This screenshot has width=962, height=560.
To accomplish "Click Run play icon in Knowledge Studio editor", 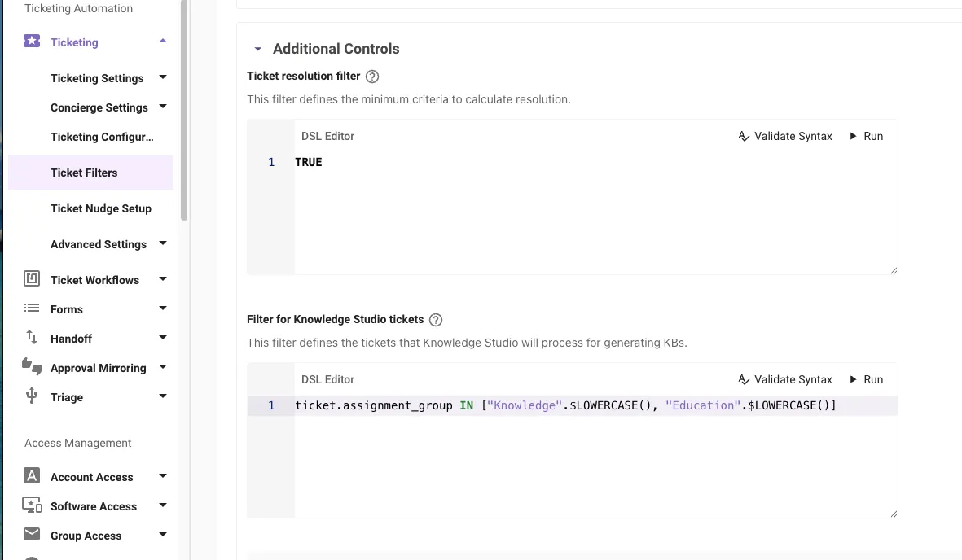I will coord(853,379).
